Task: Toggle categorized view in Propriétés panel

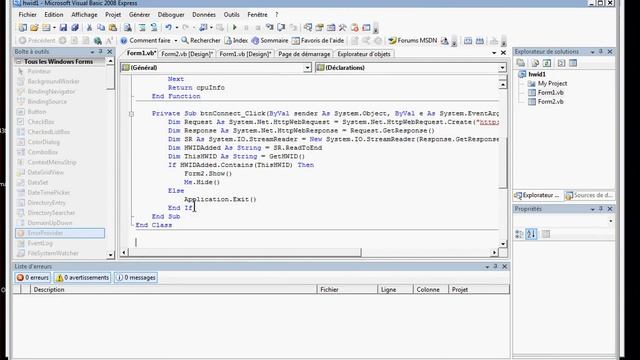Action: [x=519, y=234]
